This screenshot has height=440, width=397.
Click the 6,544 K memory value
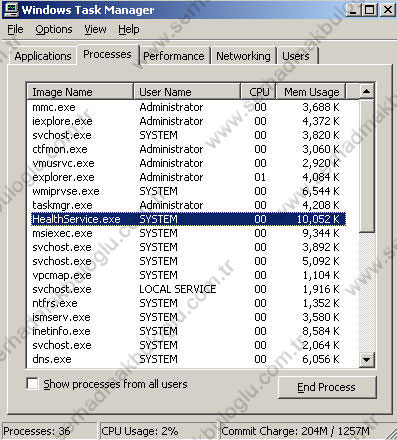(321, 191)
